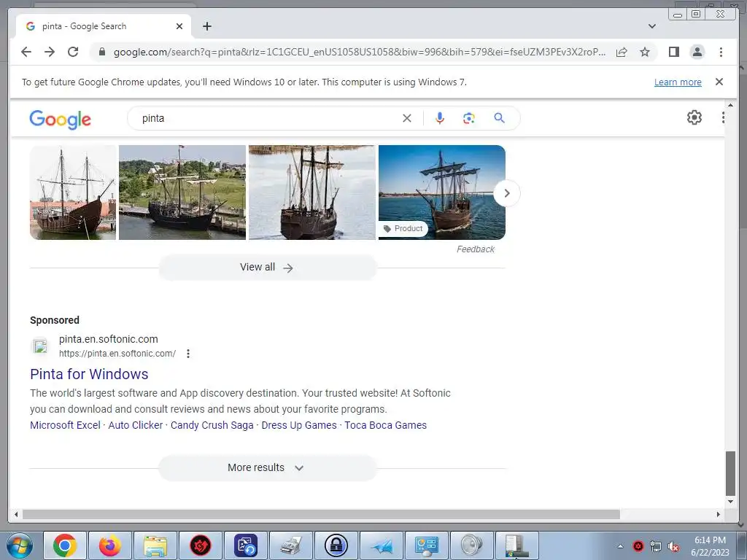Open clock showing 6:14 PM
Screen dimensions: 747x560
click(710, 546)
